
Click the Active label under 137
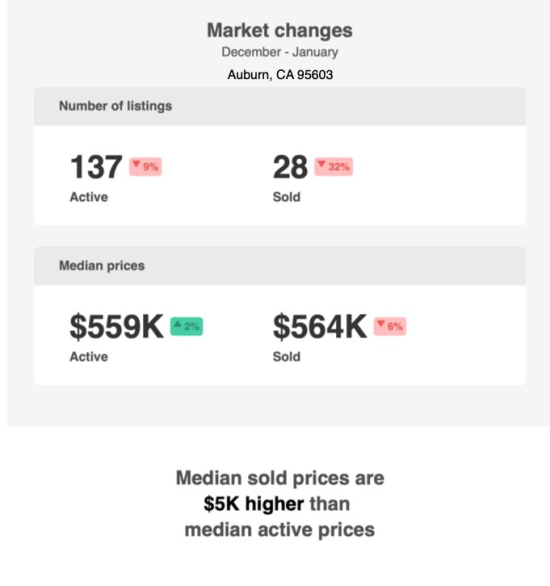(89, 197)
